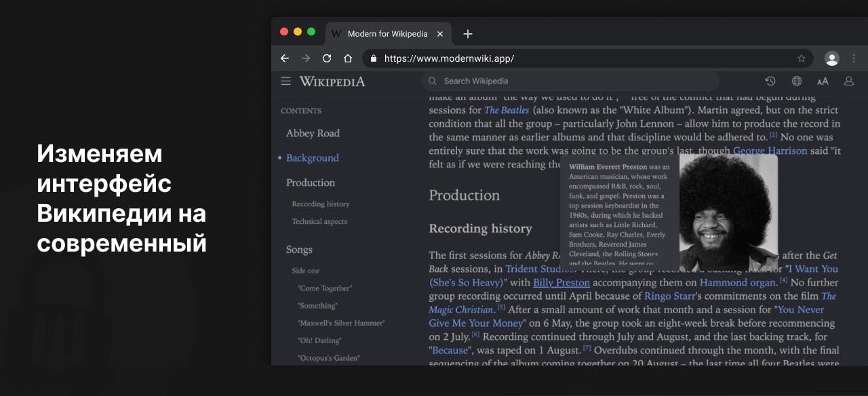868x396 pixels.
Task: Jump to Production in contents sidebar
Action: point(310,182)
